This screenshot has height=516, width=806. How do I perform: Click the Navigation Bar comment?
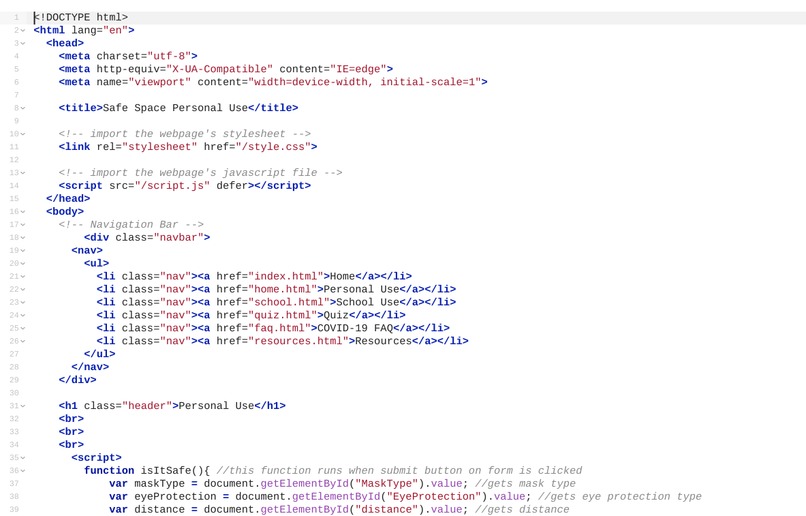click(131, 225)
